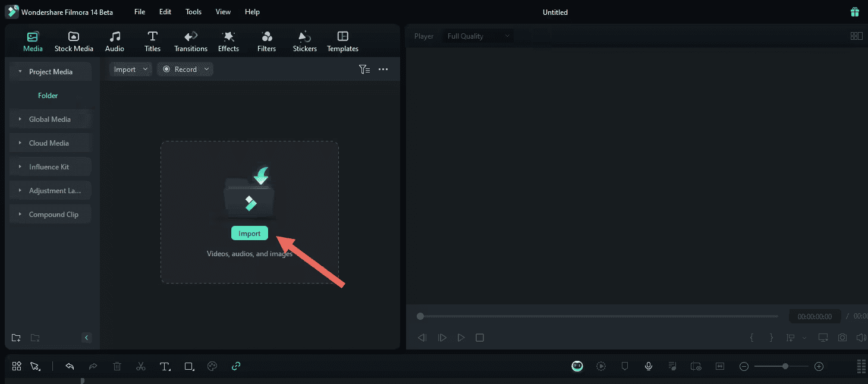Click the green Import button
The height and width of the screenshot is (384, 868).
click(x=250, y=234)
